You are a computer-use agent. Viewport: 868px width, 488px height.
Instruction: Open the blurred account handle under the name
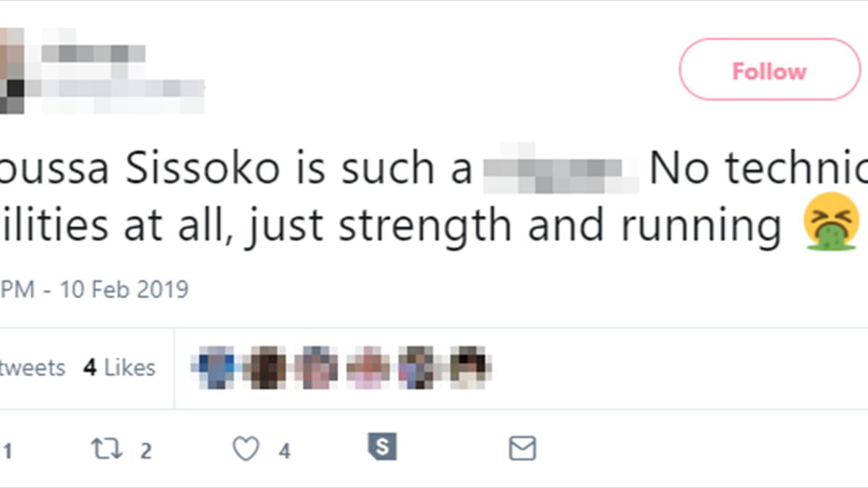(x=119, y=88)
